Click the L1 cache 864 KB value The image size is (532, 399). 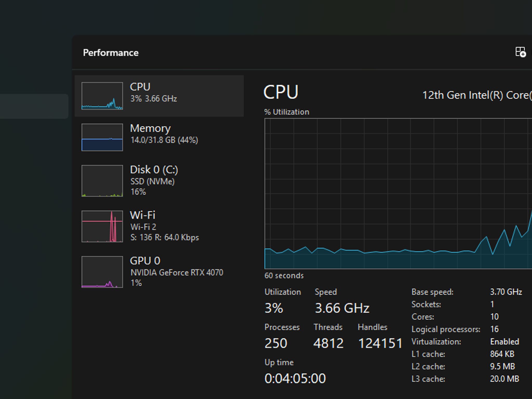[502, 354]
